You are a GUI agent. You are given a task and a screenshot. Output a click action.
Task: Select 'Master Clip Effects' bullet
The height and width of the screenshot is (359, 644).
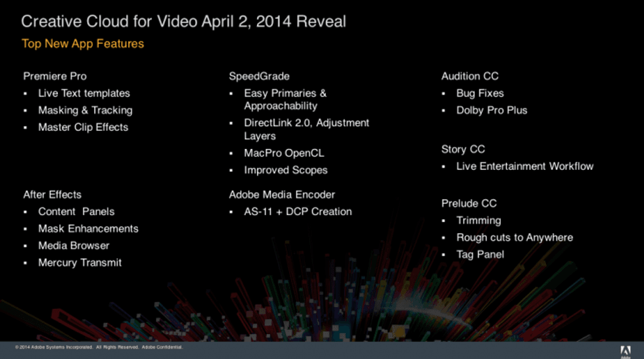tap(83, 127)
